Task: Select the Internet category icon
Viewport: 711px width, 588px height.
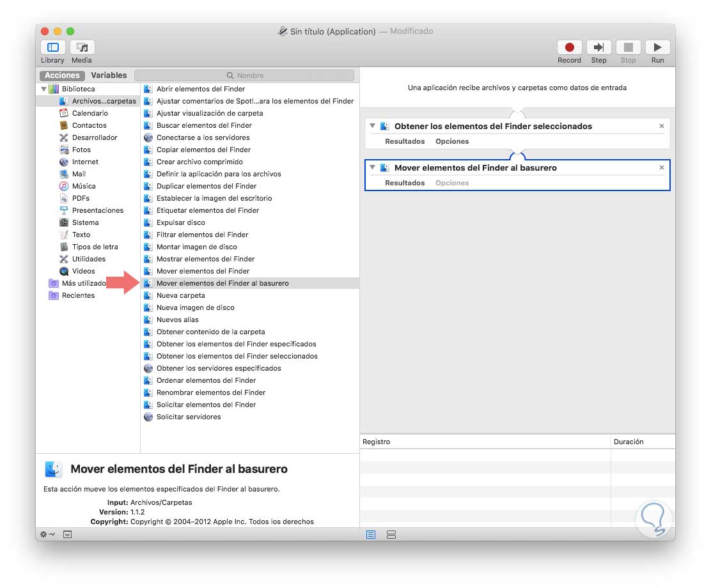Action: (x=64, y=162)
